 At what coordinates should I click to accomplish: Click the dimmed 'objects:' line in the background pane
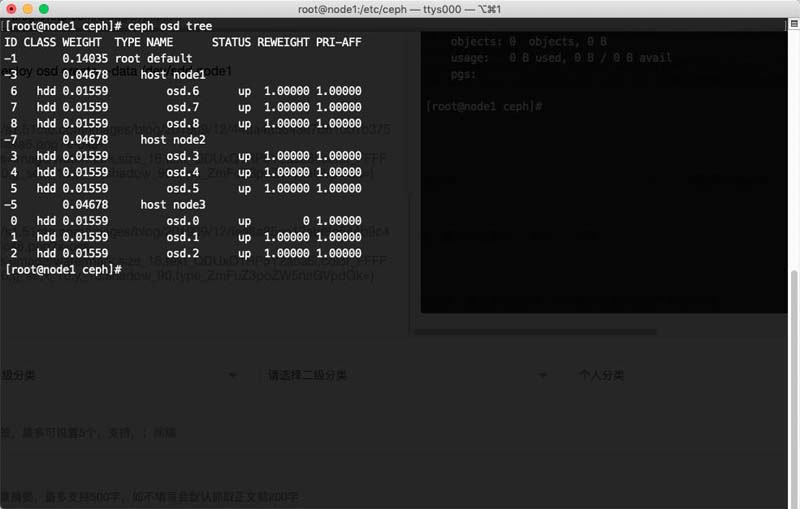pyautogui.click(x=529, y=42)
